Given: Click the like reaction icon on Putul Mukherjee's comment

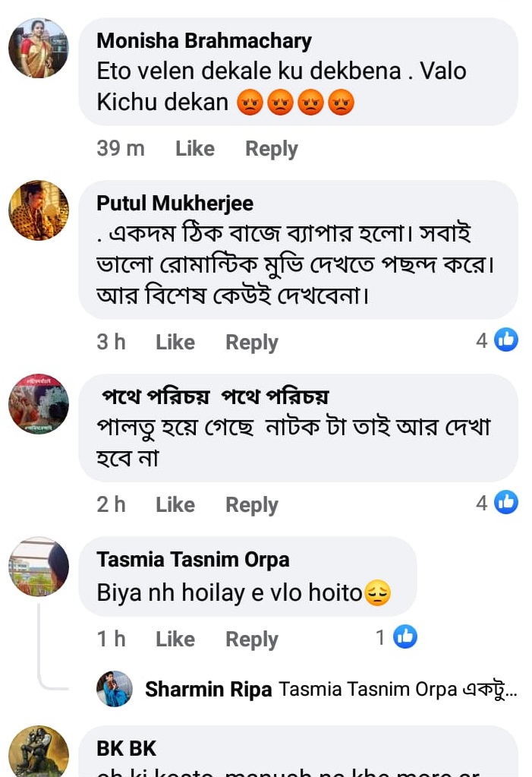Looking at the screenshot, I should pyautogui.click(x=505, y=340).
